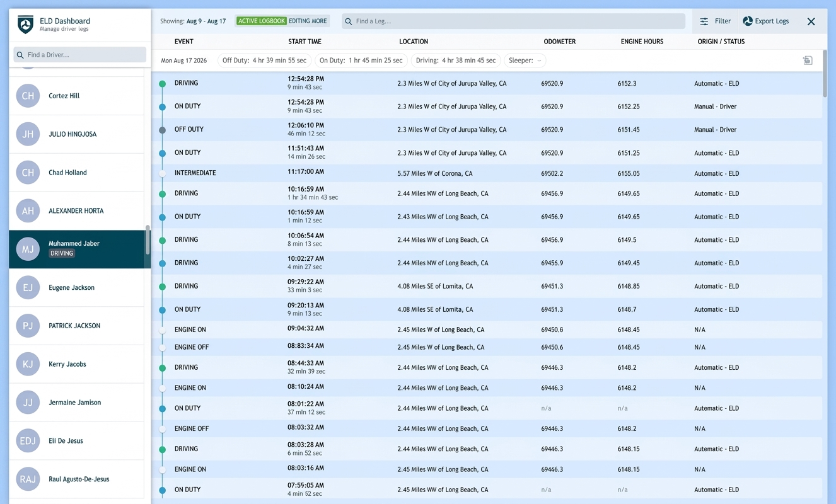Select the JH avatar for Julio Hinojosa

(x=28, y=134)
